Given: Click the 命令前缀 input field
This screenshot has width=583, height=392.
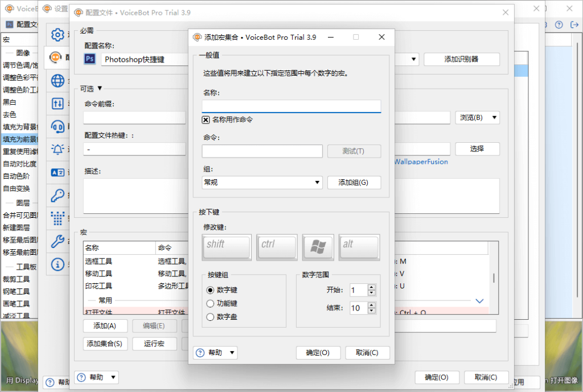Looking at the screenshot, I should coord(134,118).
